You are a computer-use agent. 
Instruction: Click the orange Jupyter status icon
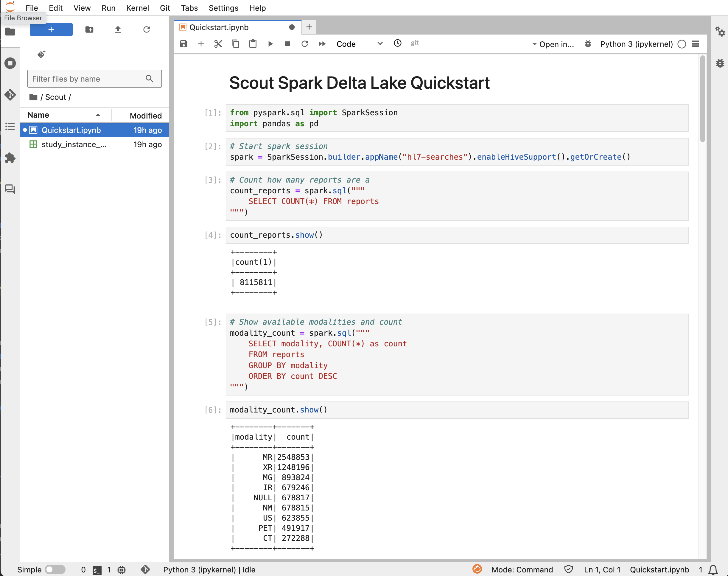pyautogui.click(x=477, y=569)
